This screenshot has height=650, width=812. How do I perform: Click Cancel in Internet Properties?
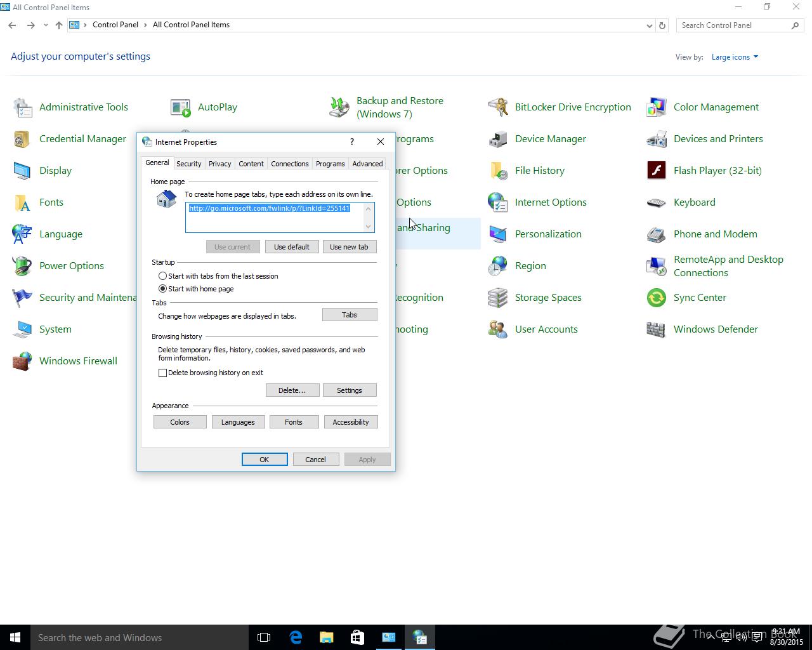[x=316, y=460]
